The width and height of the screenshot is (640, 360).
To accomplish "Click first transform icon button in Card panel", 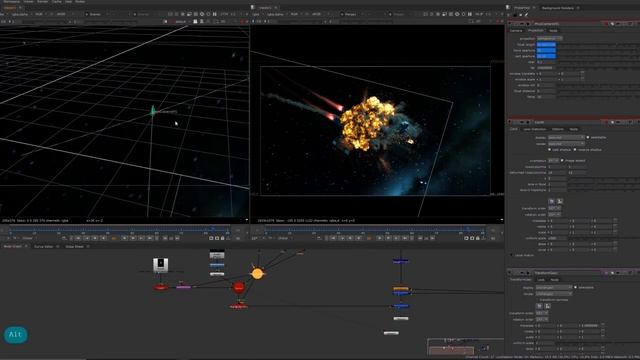I will (x=551, y=201).
